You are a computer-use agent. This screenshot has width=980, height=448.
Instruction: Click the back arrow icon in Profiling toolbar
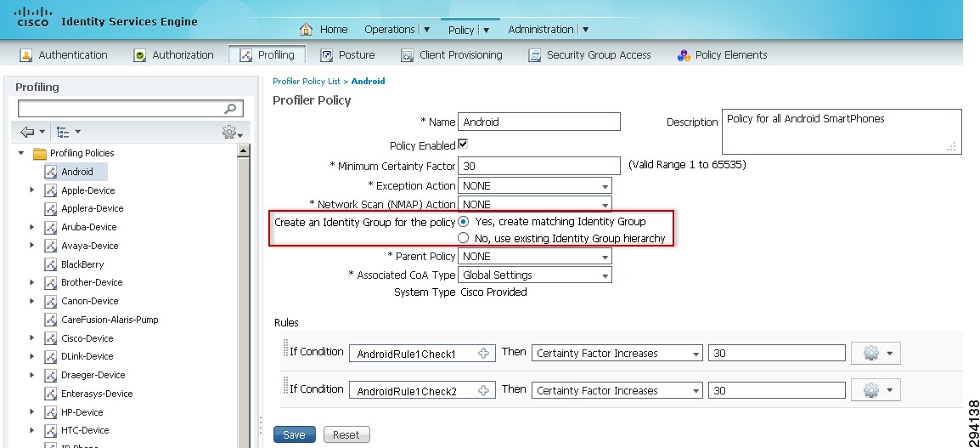(x=27, y=132)
